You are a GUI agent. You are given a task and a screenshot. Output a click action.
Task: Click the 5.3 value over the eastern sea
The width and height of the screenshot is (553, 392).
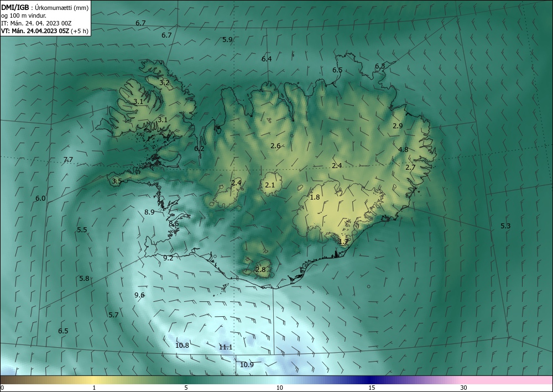click(505, 226)
